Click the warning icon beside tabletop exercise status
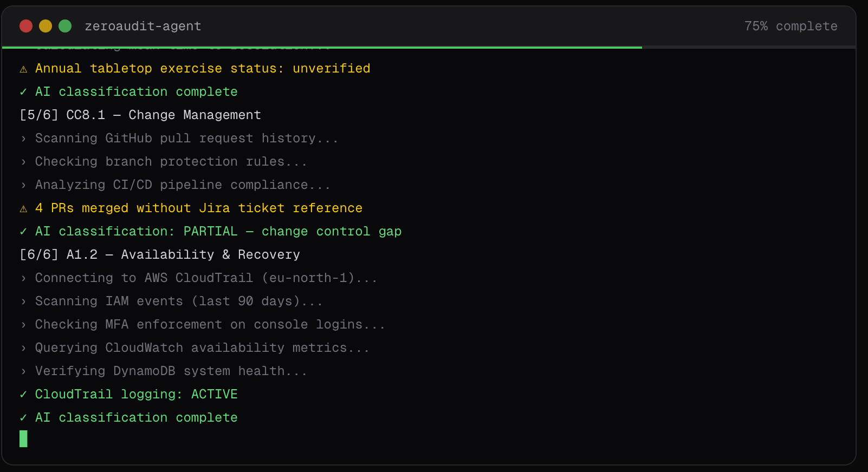This screenshot has width=868, height=472. 23,69
